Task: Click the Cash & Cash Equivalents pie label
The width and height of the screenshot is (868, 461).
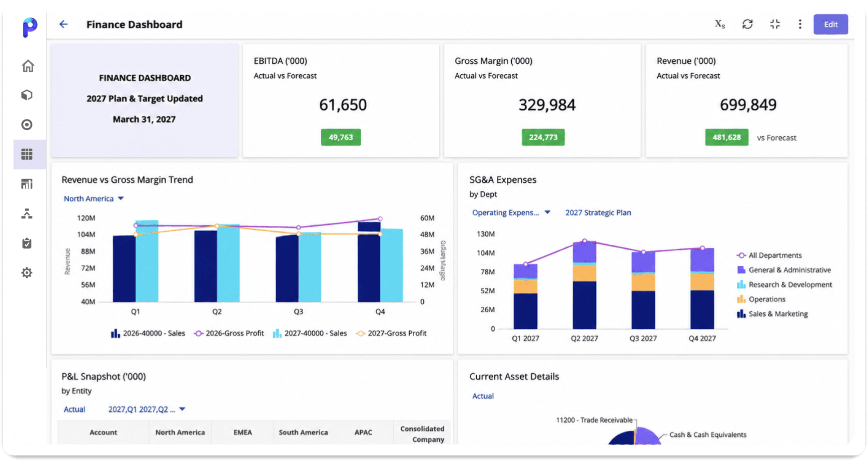Action: point(708,434)
